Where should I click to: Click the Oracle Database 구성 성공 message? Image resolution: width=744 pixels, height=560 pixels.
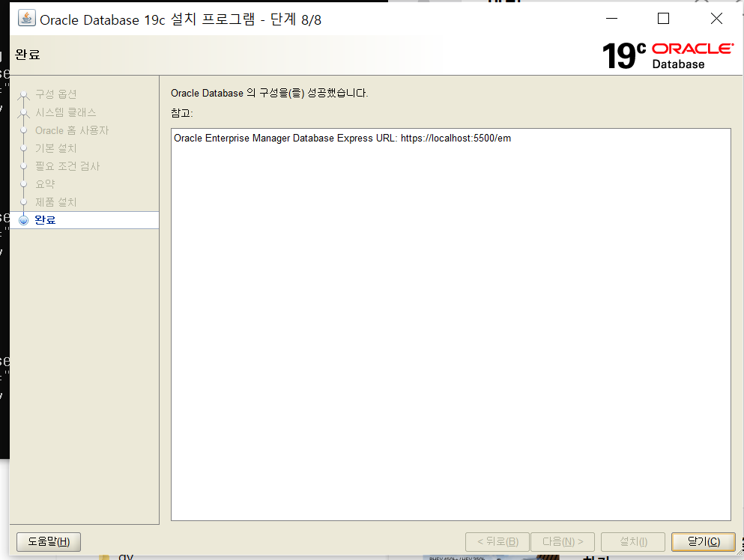coord(269,93)
